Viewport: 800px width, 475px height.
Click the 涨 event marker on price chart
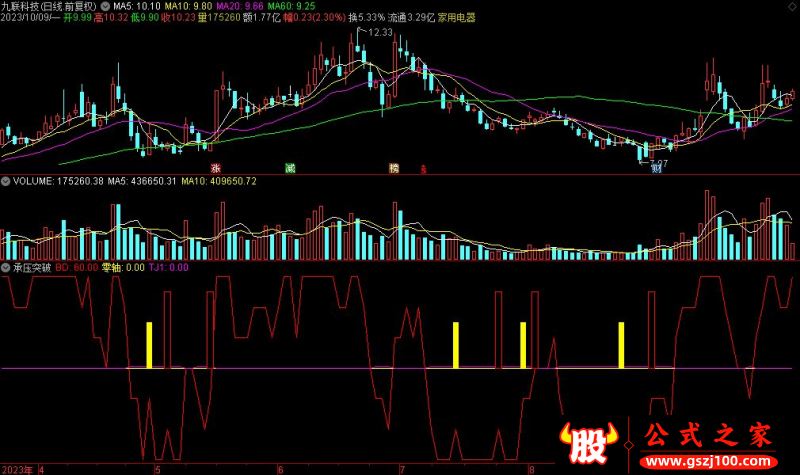tap(216, 168)
